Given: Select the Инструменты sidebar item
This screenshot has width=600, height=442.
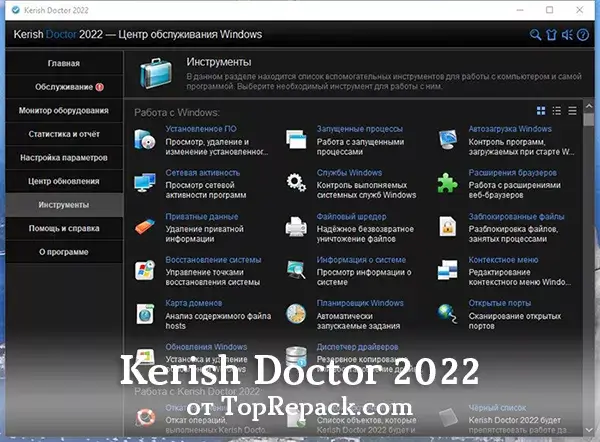Looking at the screenshot, I should 64,205.
